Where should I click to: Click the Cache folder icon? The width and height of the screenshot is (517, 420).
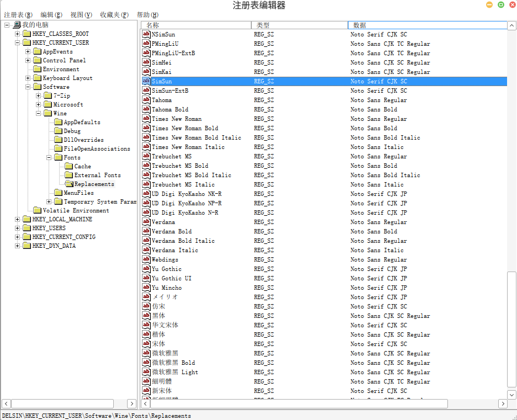pyautogui.click(x=69, y=166)
